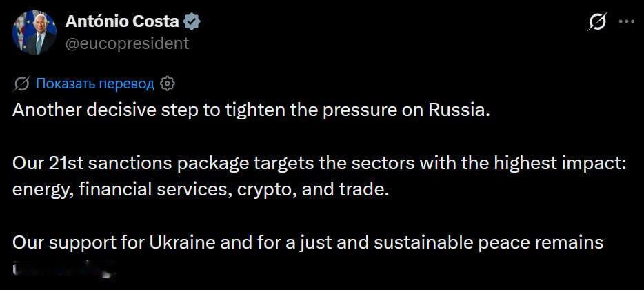
Task: Open translation settings gear icon
Action: pos(167,84)
